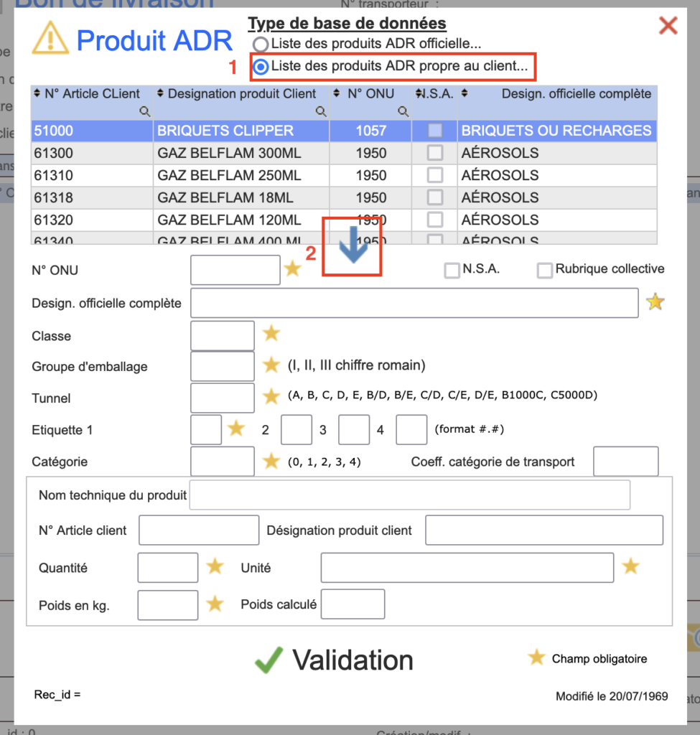
Task: Click search magnifier in N° ONU column
Action: pos(403,111)
